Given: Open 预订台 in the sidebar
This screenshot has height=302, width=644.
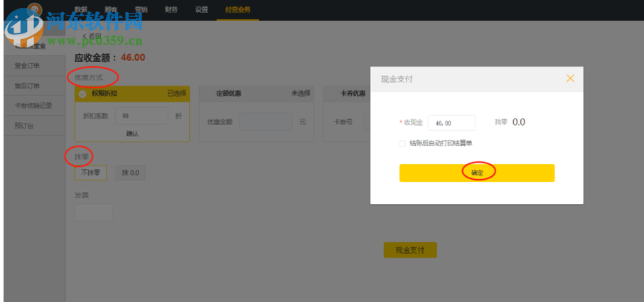Looking at the screenshot, I should click(35, 126).
